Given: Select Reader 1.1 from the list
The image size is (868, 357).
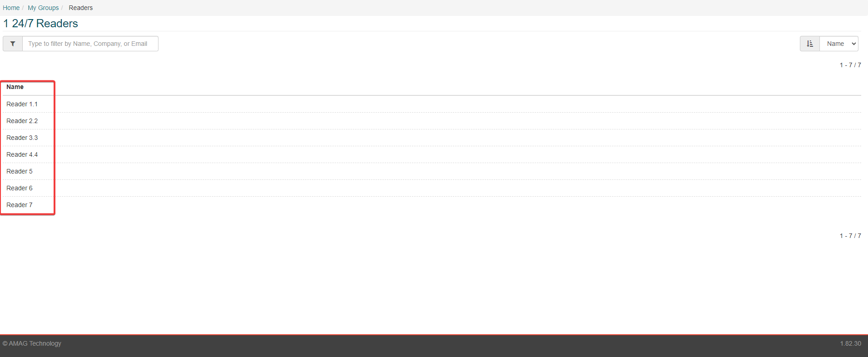Looking at the screenshot, I should tap(22, 104).
